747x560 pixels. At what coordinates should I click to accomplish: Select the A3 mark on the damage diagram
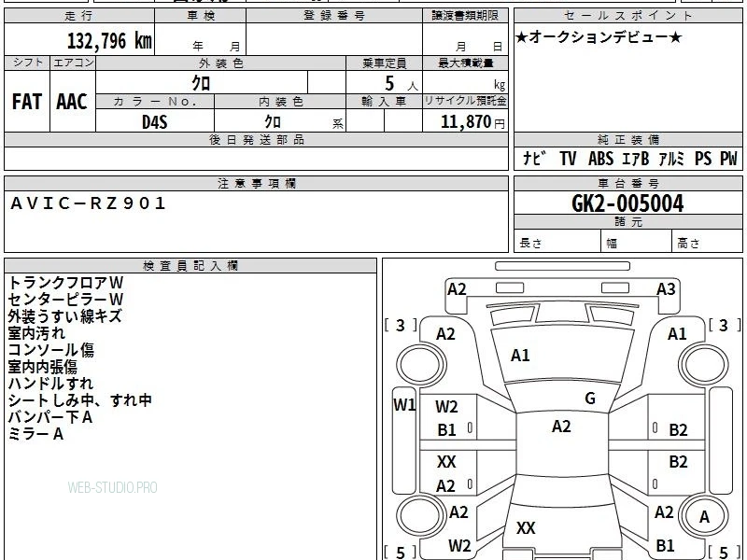(x=666, y=289)
